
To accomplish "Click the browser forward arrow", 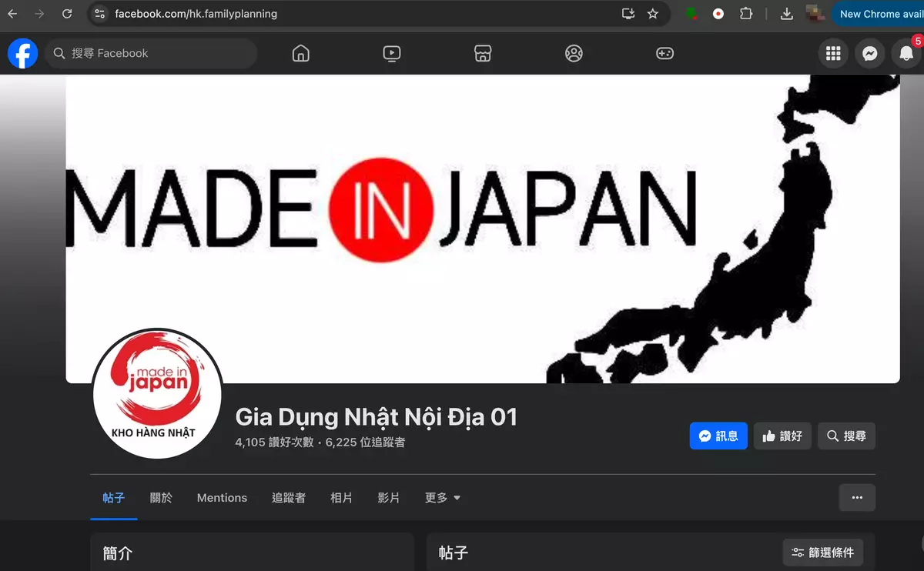I will tap(39, 14).
